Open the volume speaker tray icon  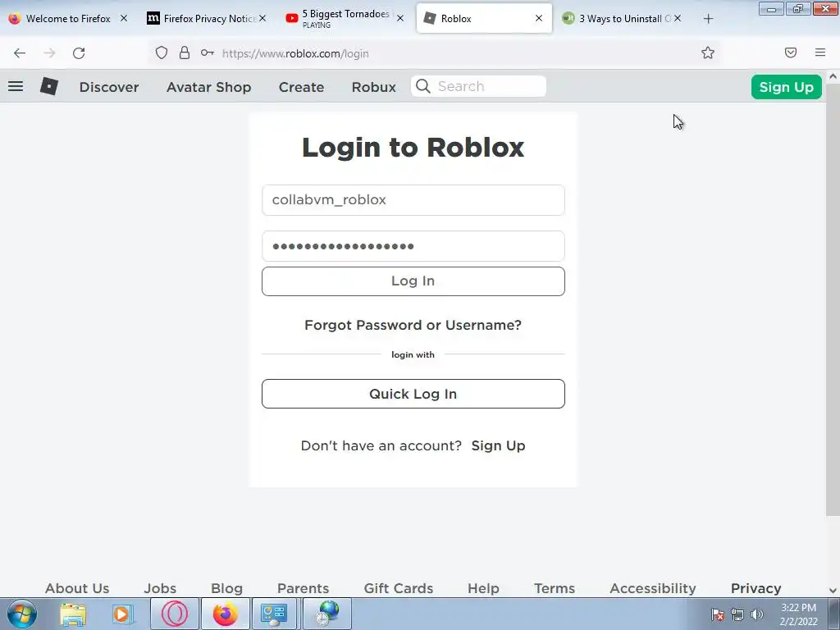pyautogui.click(x=757, y=614)
